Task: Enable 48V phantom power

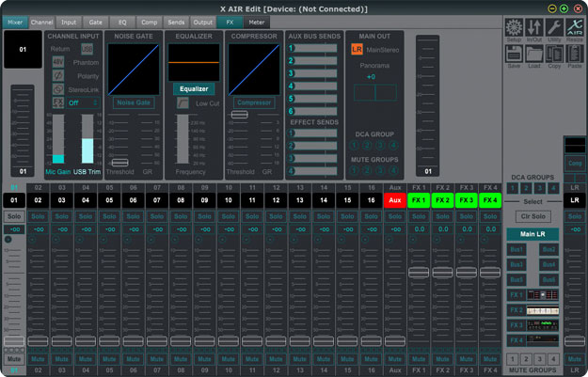Action: [58, 62]
